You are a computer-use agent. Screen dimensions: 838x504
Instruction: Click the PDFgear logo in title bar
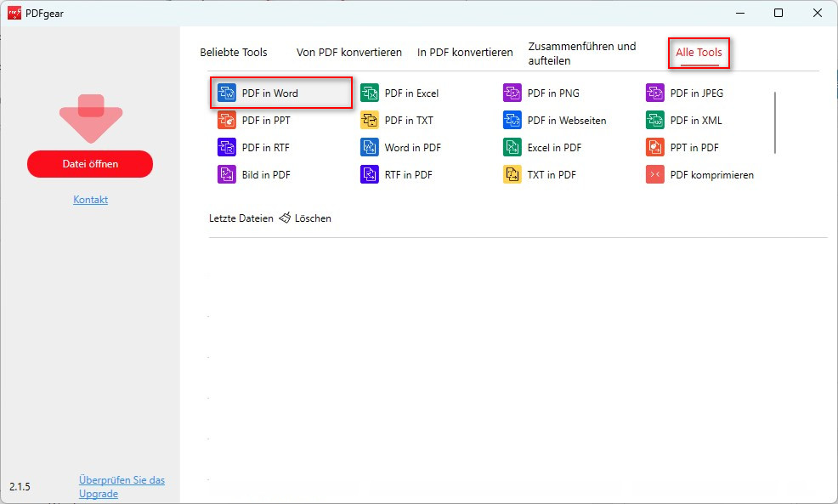[x=14, y=13]
